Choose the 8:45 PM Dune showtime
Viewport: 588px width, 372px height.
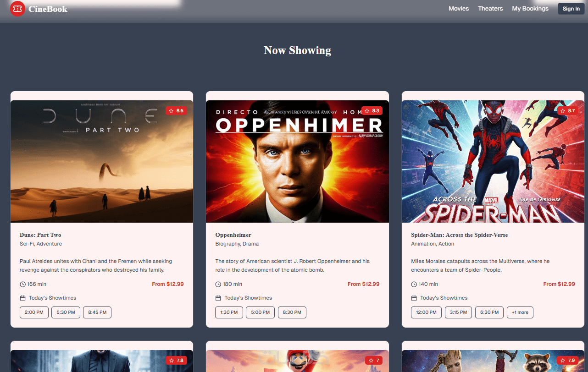coord(97,312)
